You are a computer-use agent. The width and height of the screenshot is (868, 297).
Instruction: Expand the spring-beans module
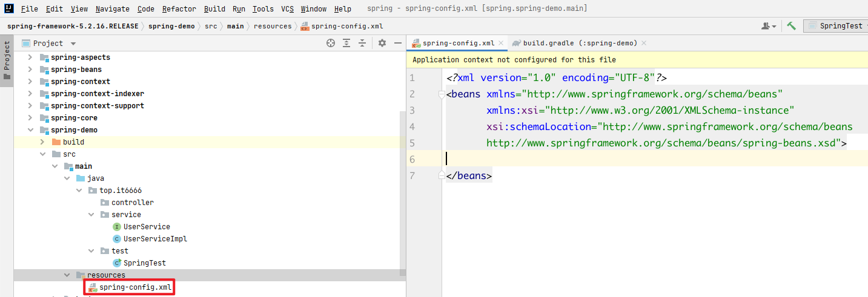point(31,70)
